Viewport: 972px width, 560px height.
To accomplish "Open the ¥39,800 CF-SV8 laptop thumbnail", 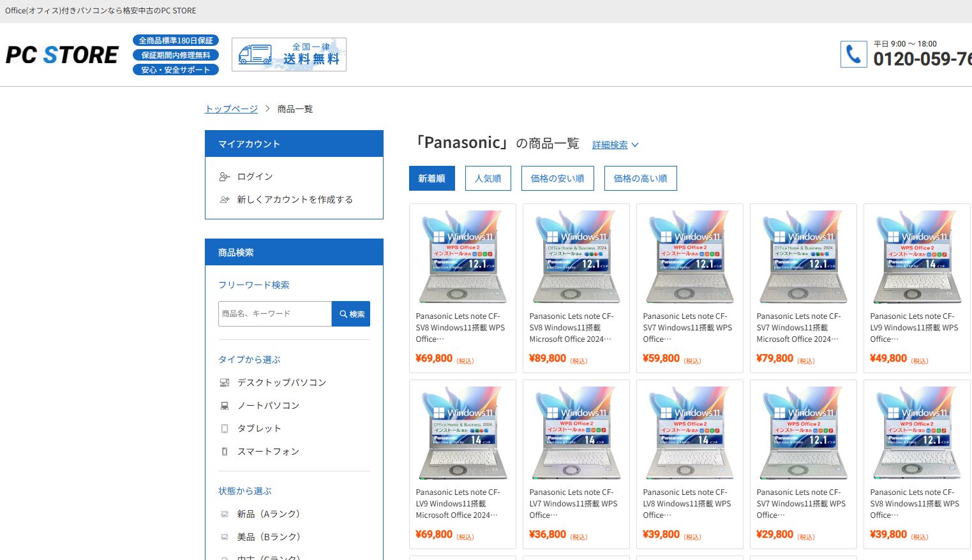I will click(917, 433).
